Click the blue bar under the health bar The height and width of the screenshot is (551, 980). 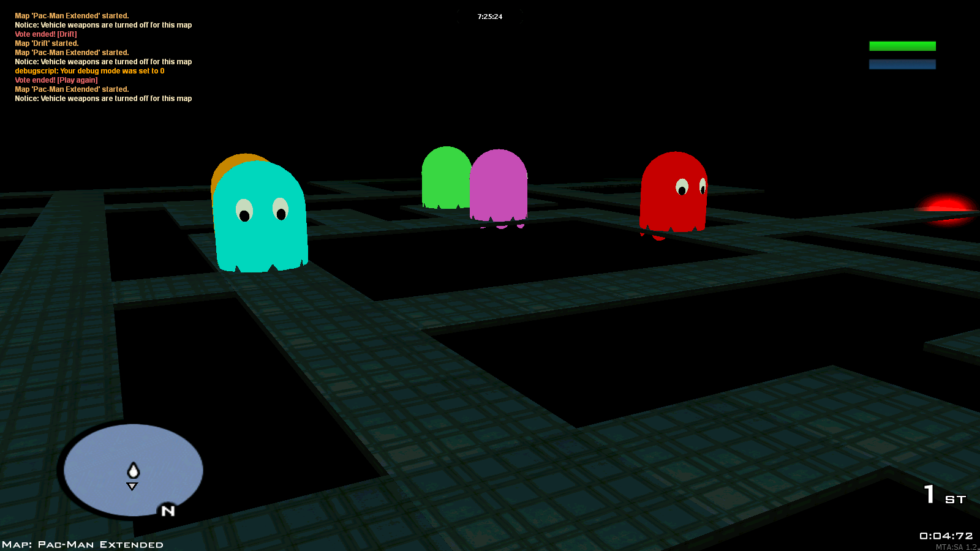pos(902,64)
